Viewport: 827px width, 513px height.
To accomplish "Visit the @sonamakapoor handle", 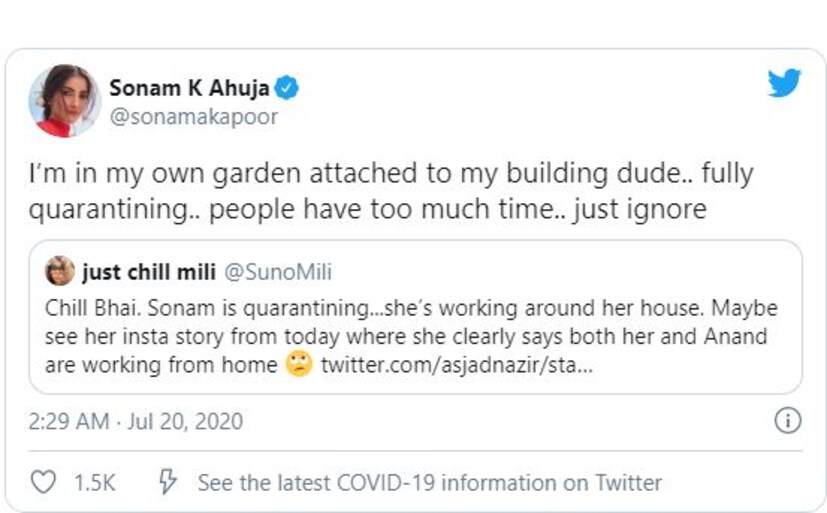I will click(x=193, y=117).
